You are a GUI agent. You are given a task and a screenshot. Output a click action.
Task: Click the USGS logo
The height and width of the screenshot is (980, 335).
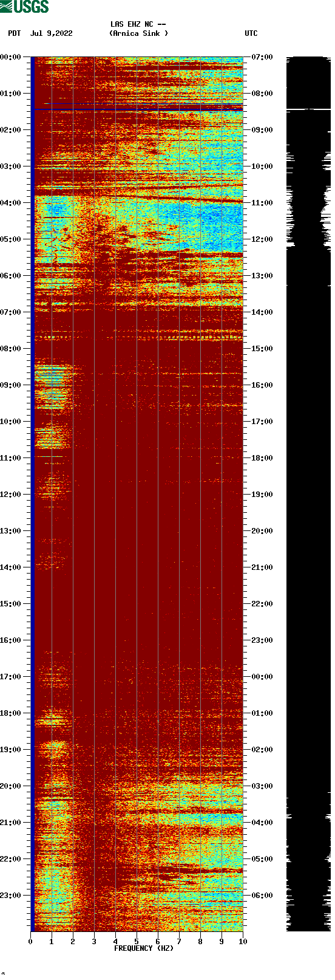point(24,7)
